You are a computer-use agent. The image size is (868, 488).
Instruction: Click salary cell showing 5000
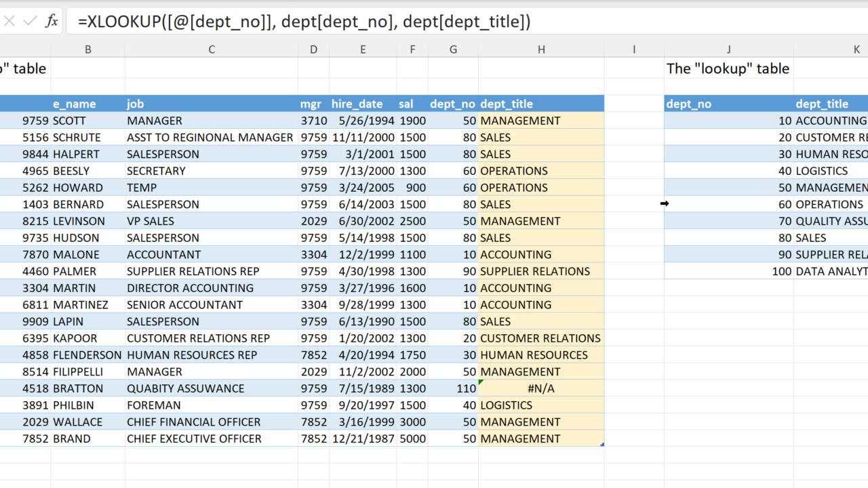pyautogui.click(x=412, y=439)
